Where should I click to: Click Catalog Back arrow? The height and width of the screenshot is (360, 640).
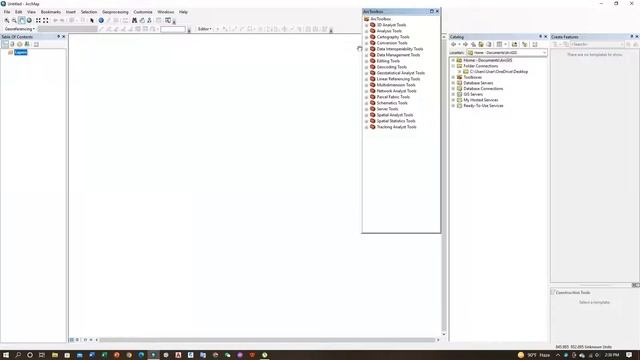point(453,44)
